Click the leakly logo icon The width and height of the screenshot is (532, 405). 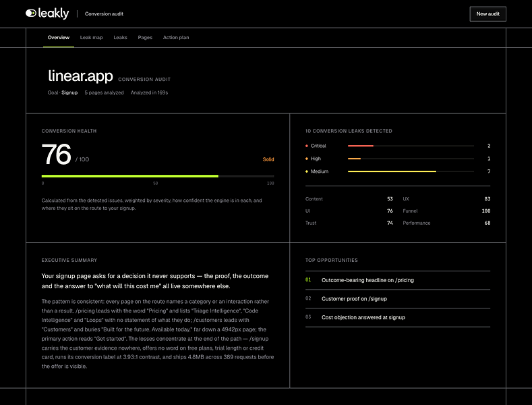[x=31, y=13]
